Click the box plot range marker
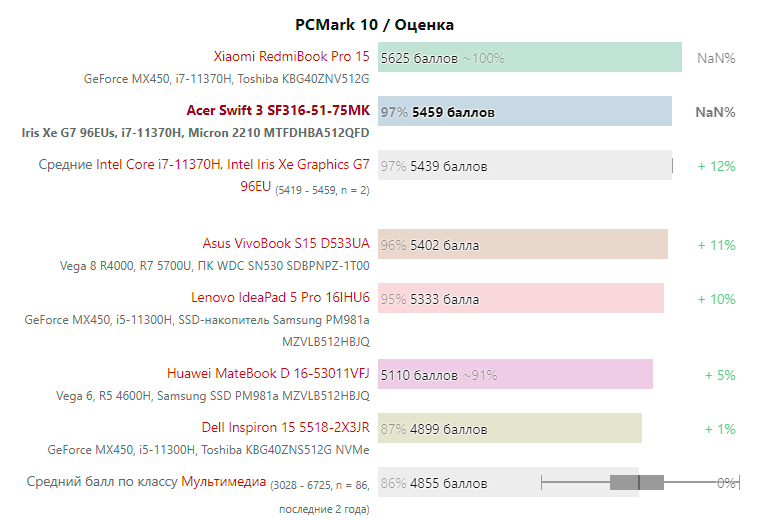 [640, 483]
